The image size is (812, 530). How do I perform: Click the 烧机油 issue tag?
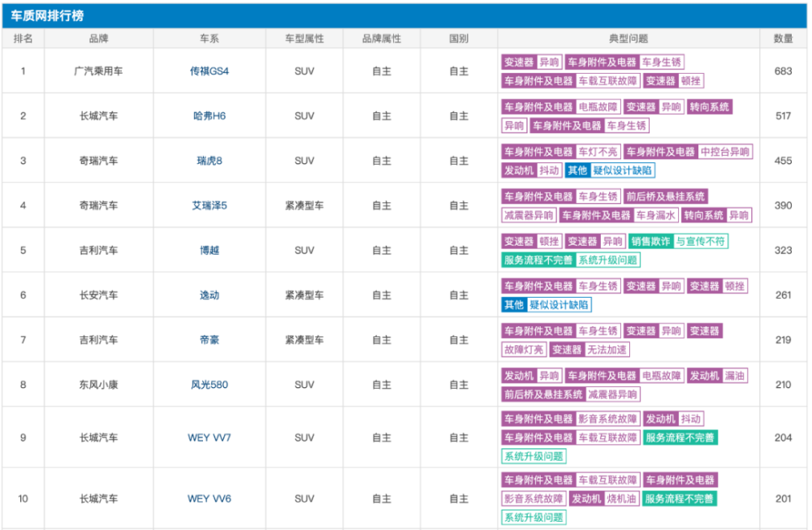click(620, 499)
